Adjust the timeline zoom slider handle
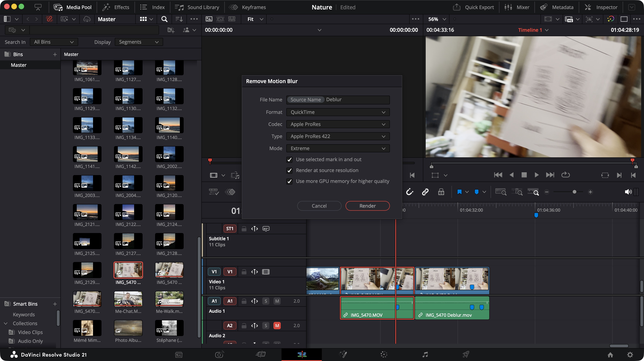The image size is (644, 361). pos(575,192)
